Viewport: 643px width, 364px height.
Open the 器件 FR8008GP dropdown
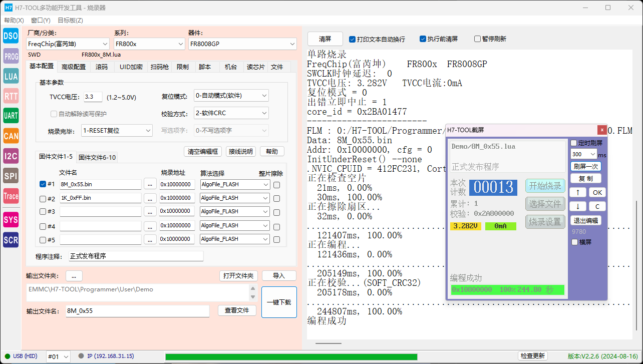tap(242, 44)
